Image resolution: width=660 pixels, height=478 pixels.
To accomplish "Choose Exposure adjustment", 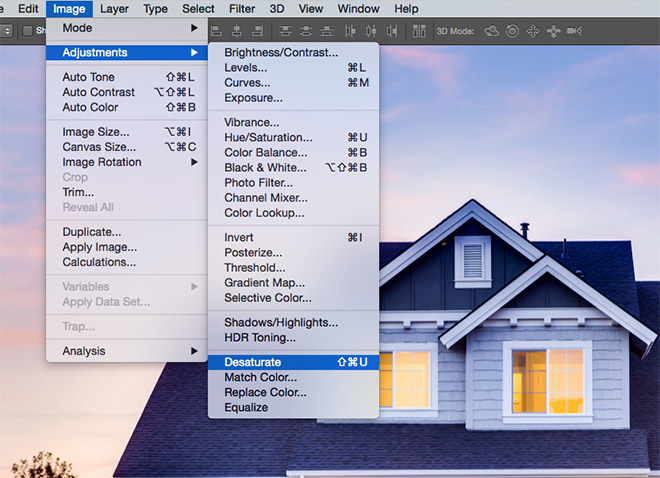I will pyautogui.click(x=293, y=98).
